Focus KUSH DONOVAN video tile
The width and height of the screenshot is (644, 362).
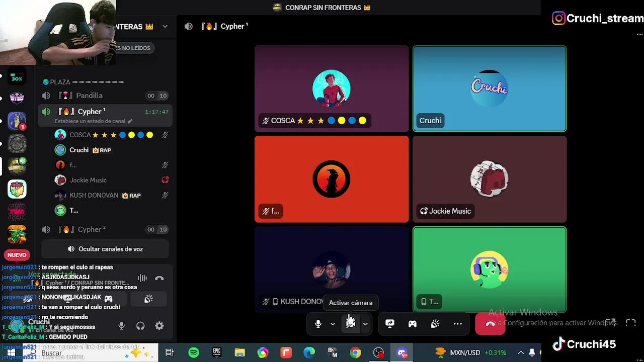[332, 270]
